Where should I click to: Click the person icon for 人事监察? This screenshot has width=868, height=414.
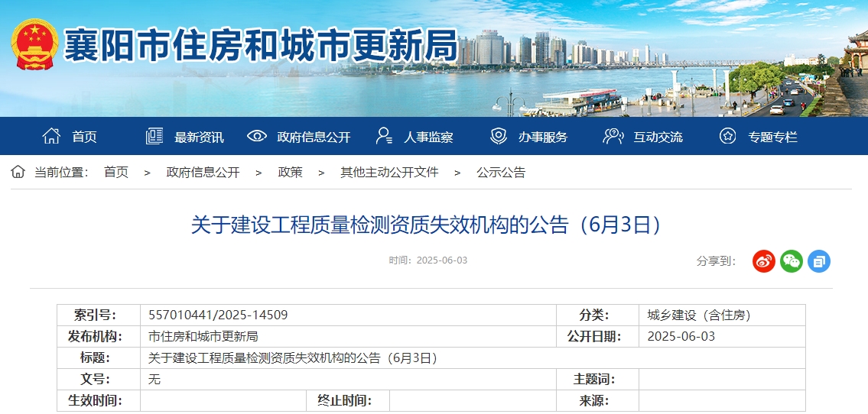[384, 137]
